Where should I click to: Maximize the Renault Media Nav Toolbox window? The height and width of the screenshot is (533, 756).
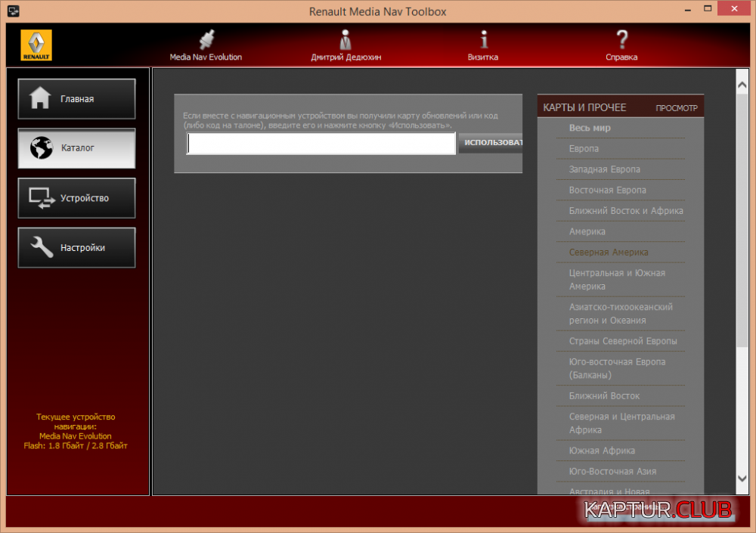click(x=708, y=8)
